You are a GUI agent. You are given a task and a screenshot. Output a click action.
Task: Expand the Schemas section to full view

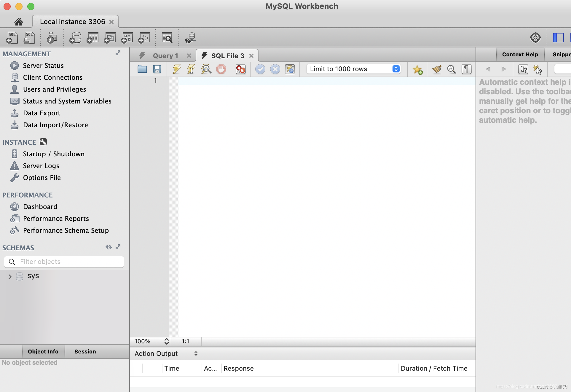click(118, 247)
